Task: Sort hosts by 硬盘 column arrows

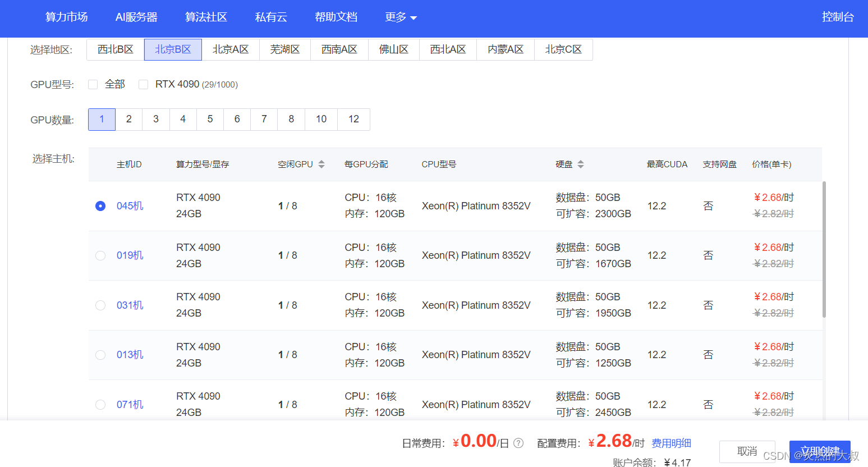Action: point(581,164)
